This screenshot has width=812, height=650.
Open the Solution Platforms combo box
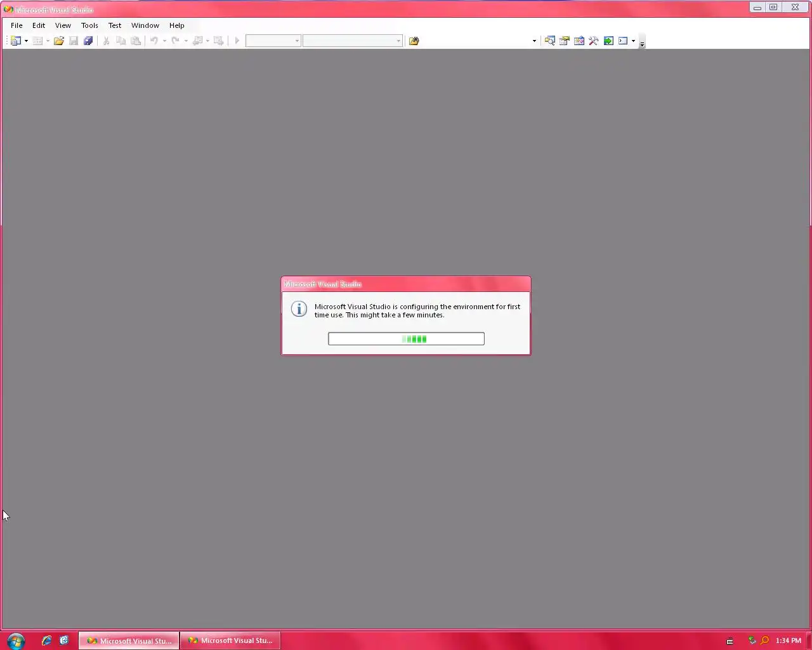[352, 41]
